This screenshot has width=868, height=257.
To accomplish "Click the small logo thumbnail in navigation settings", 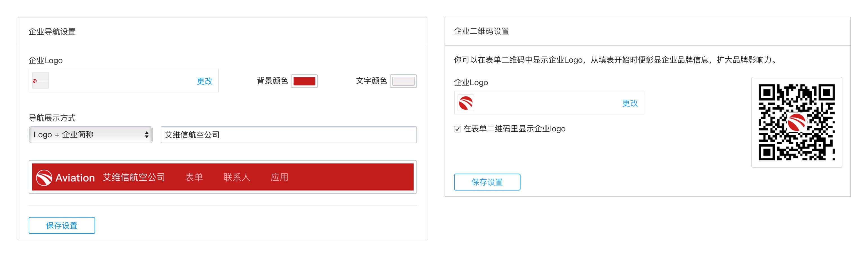I will [x=41, y=81].
